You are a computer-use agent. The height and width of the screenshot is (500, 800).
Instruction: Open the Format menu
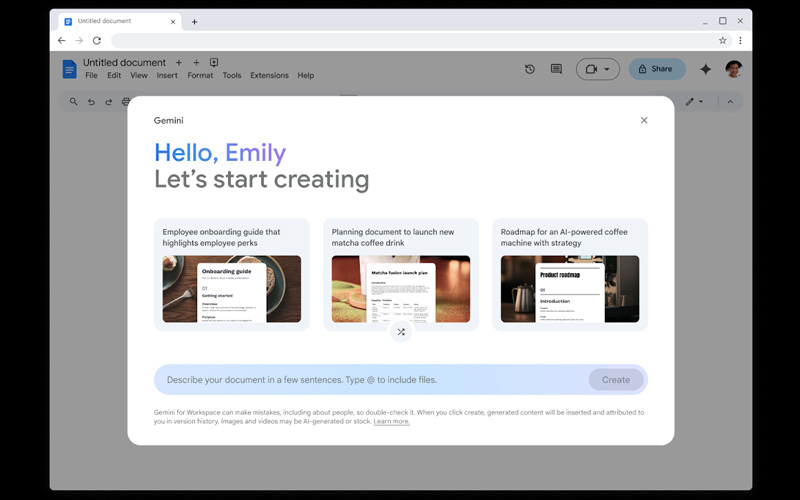click(200, 75)
